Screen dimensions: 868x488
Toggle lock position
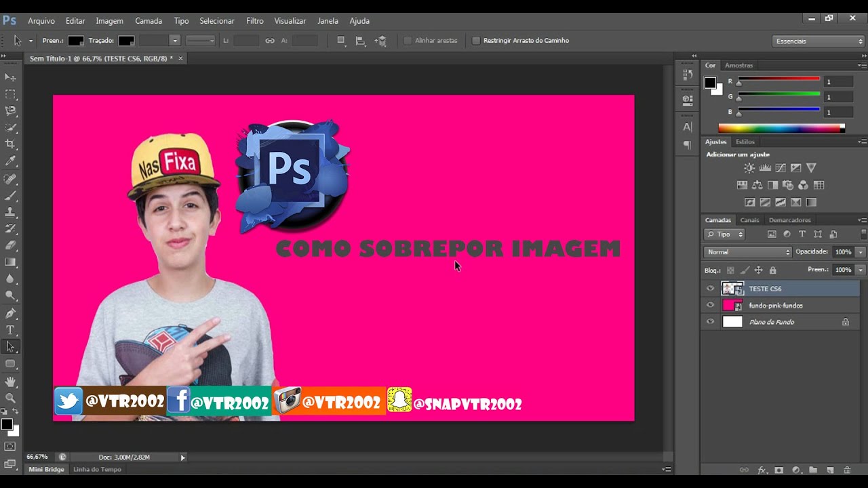coord(758,270)
